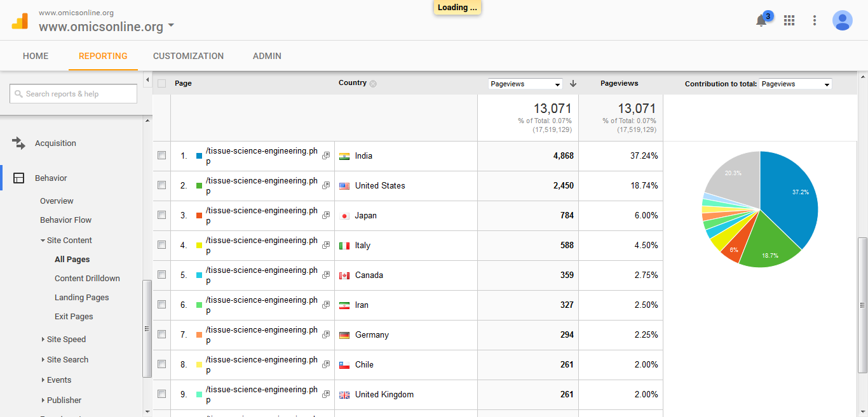The image size is (868, 417).
Task: Click the Behavior section icon
Action: point(19,178)
